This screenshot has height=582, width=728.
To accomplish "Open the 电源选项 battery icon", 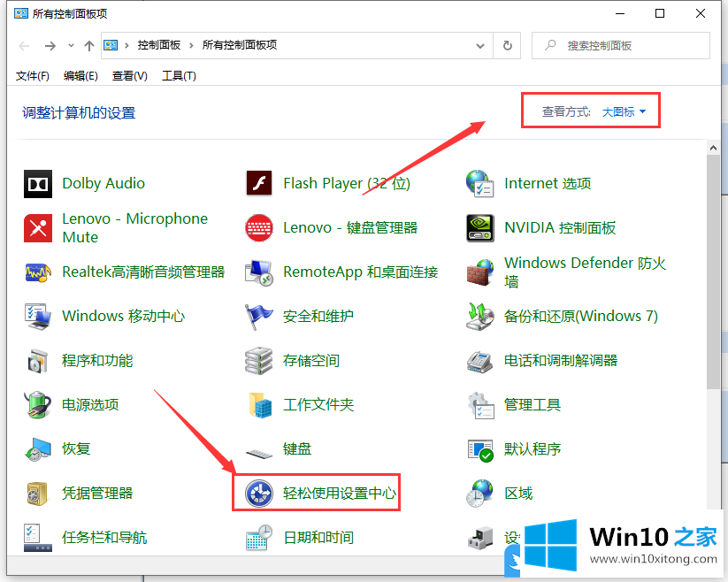I will pos(38,405).
